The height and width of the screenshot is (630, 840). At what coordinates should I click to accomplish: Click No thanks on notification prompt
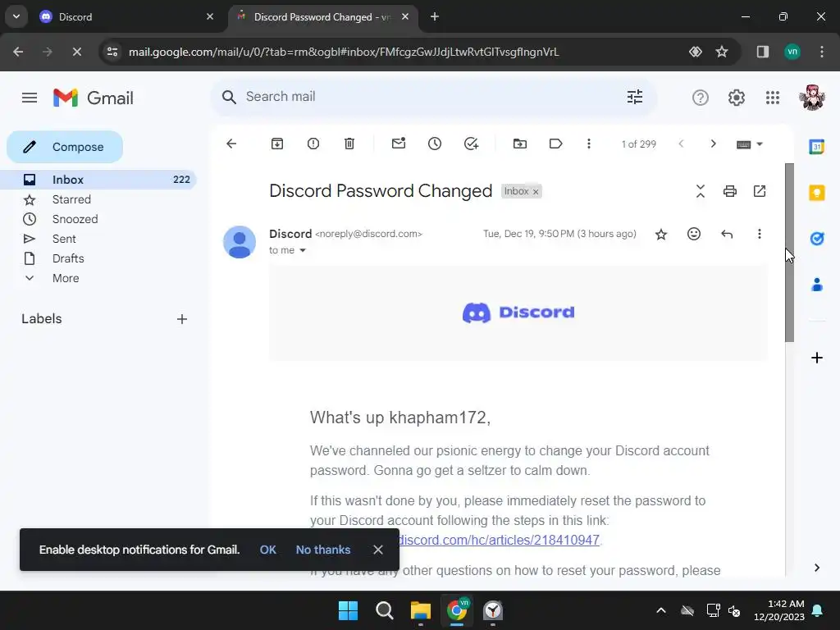click(x=323, y=550)
